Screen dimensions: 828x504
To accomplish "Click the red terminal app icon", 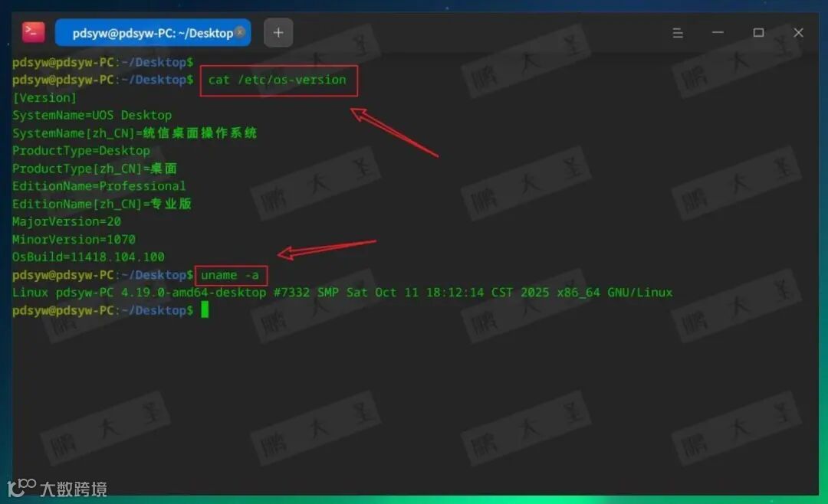I will [x=33, y=32].
